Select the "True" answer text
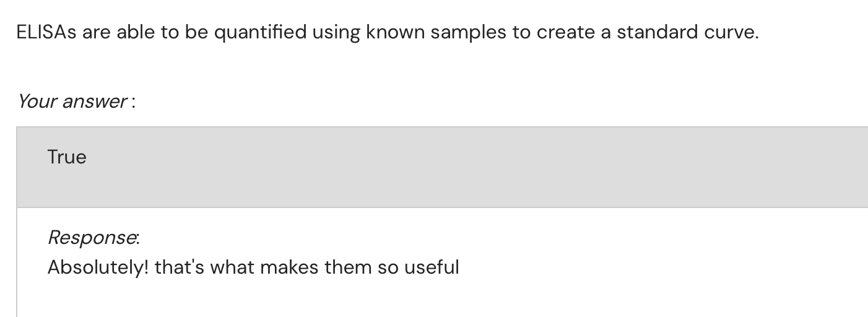Viewport: 868px width, 317px height. (67, 157)
